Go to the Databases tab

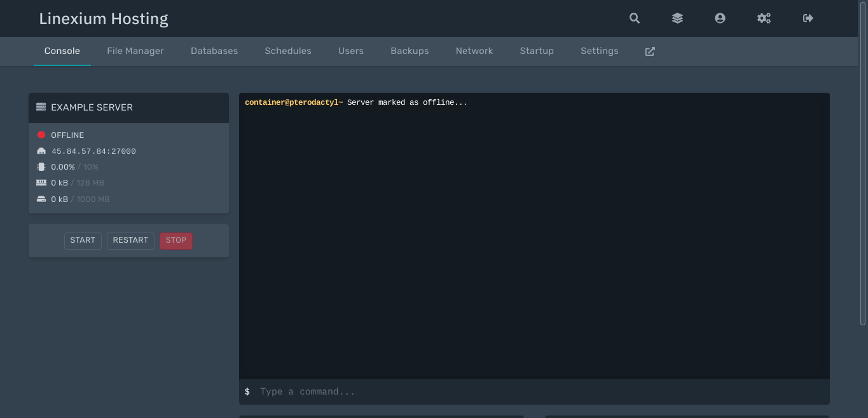tap(214, 51)
